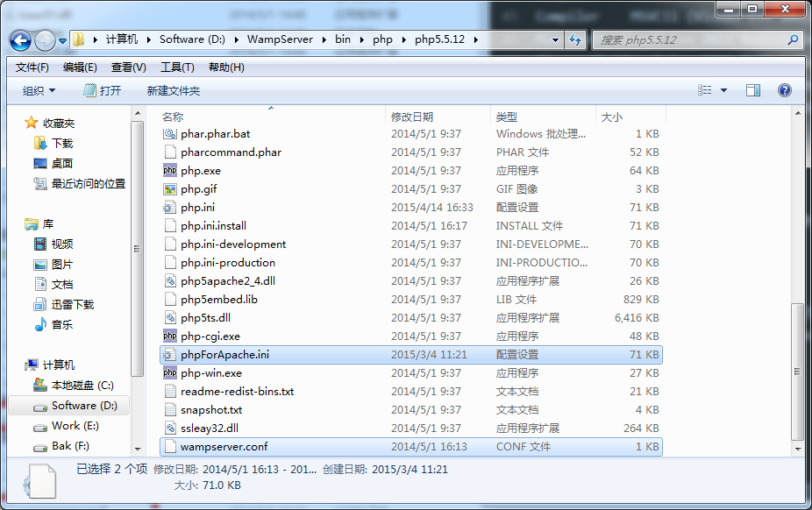The image size is (812, 510).
Task: Select 收藏夹 in the navigation pane
Action: point(50,123)
